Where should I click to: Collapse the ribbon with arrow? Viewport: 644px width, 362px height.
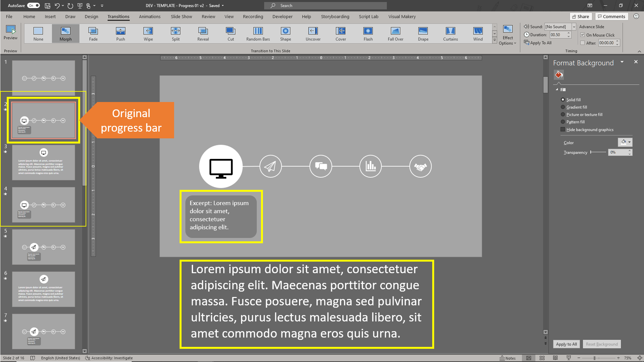click(639, 51)
